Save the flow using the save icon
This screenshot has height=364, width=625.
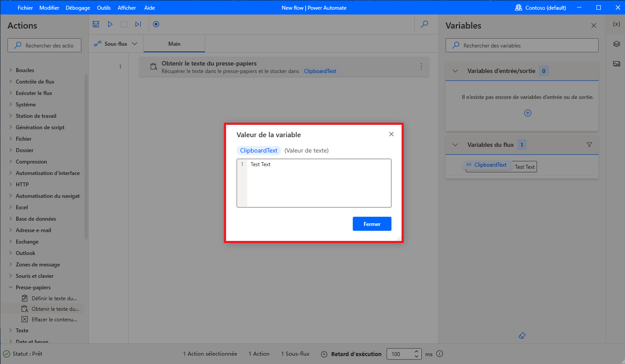coord(96,24)
